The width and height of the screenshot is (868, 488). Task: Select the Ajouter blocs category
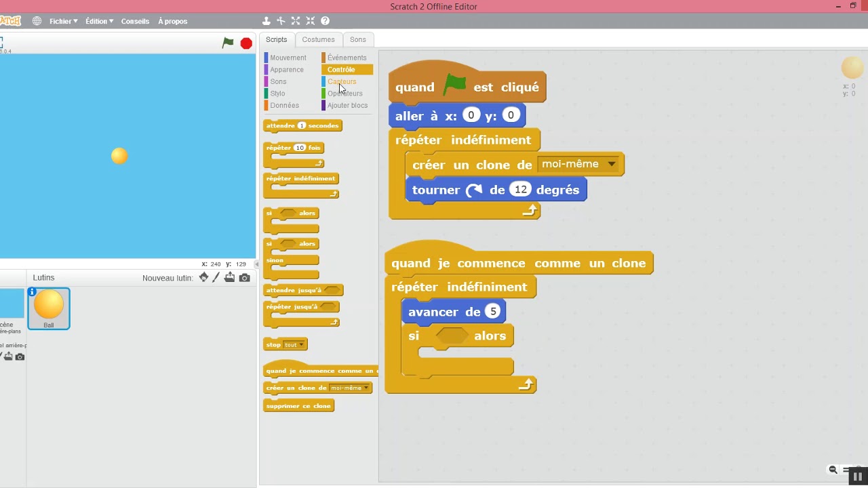(x=347, y=105)
